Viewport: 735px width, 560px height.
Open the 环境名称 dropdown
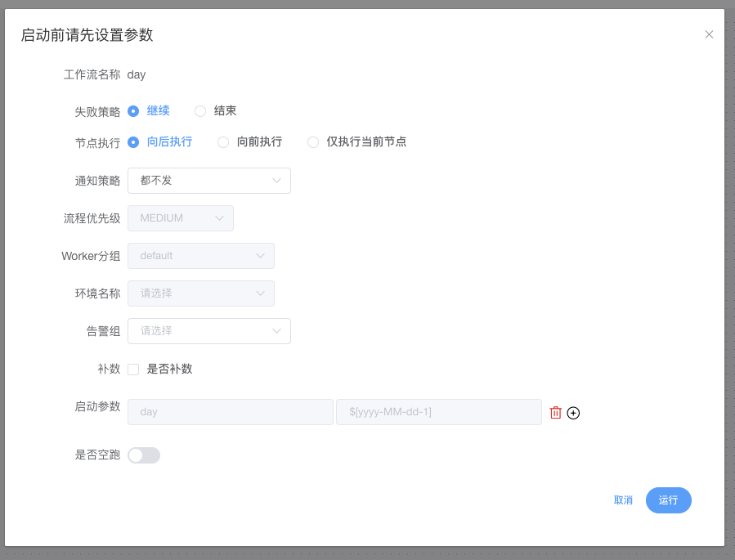201,293
